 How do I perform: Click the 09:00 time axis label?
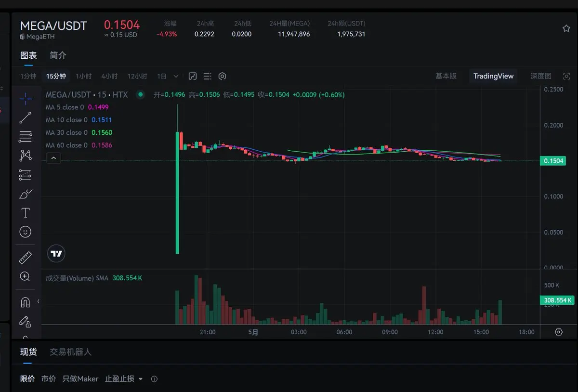pyautogui.click(x=390, y=332)
